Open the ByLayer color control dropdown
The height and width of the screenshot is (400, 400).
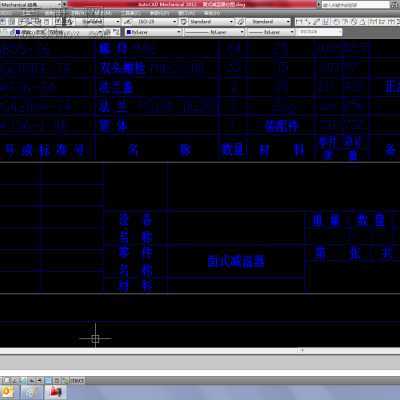tap(153, 32)
